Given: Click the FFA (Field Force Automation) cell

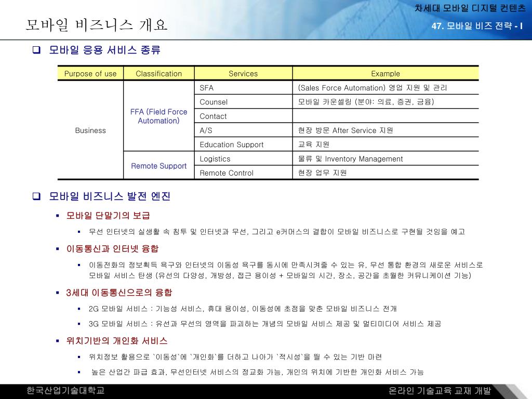Looking at the screenshot, I should click(159, 116).
